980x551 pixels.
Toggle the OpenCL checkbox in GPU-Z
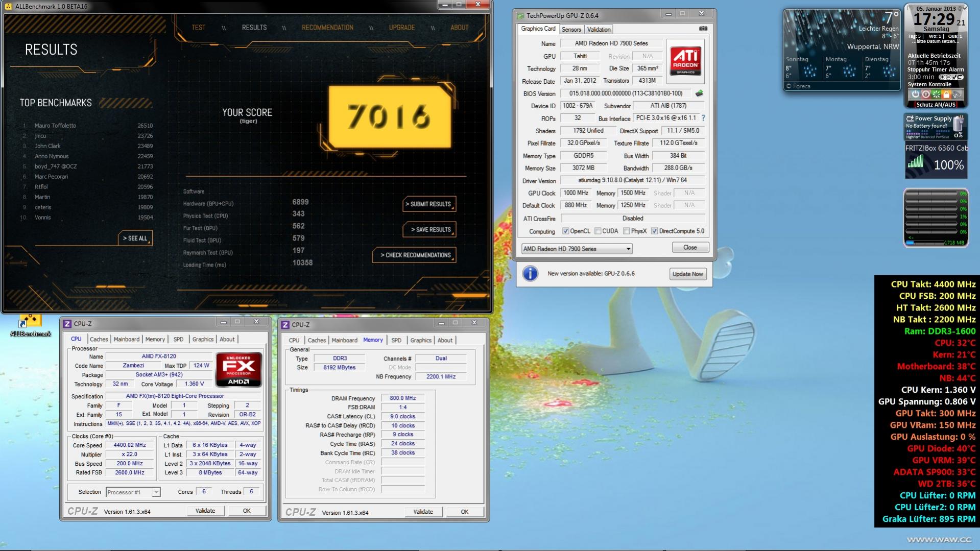(x=565, y=231)
